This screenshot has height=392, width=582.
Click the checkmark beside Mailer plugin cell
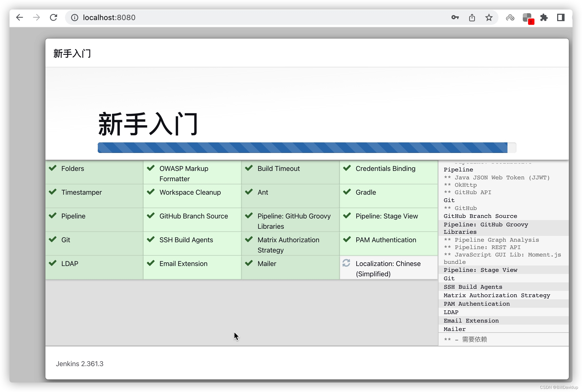tap(249, 263)
